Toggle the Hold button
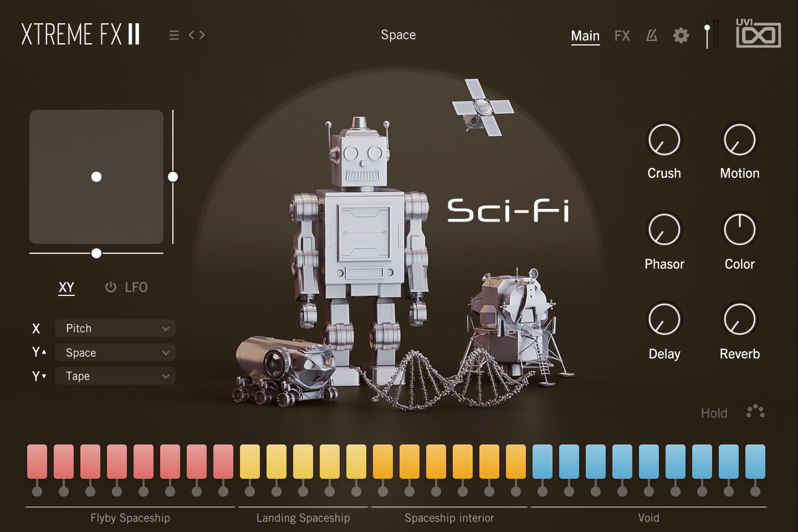Screen dimensions: 798x532 714,413
